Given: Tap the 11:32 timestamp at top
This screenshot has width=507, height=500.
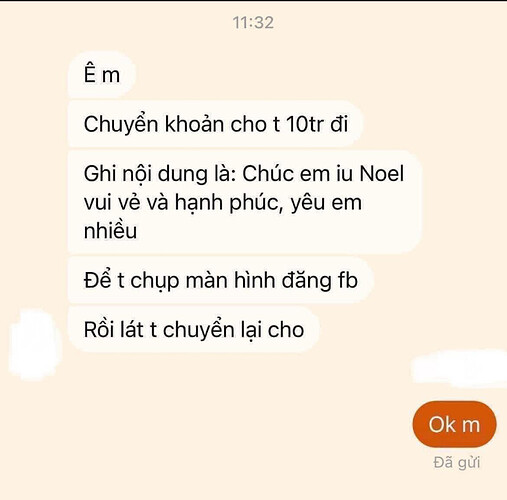Looking at the screenshot, I should 253,23.
